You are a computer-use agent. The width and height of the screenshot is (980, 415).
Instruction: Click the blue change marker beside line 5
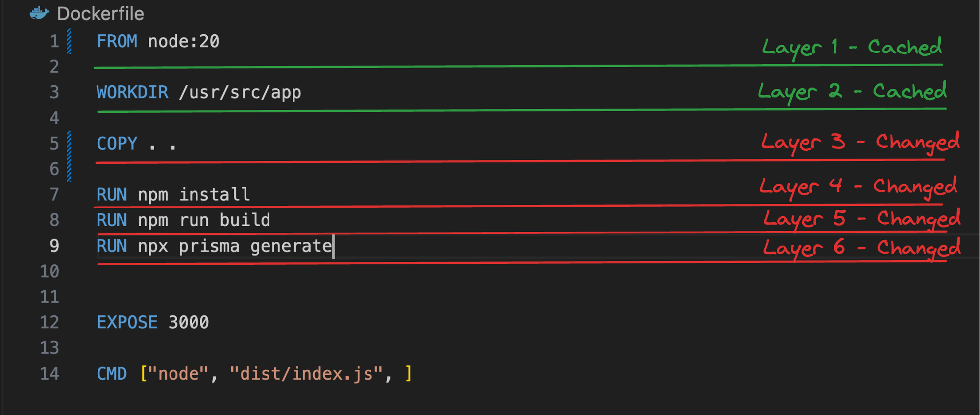tap(69, 156)
